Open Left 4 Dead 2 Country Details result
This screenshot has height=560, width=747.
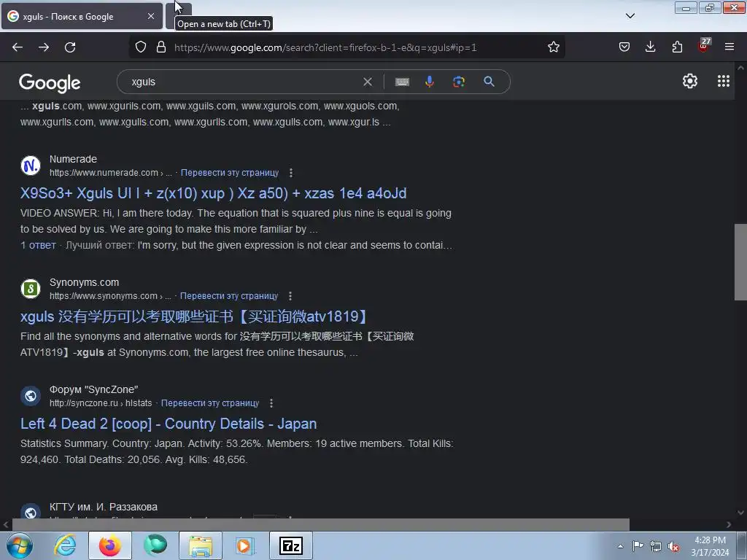point(169,424)
